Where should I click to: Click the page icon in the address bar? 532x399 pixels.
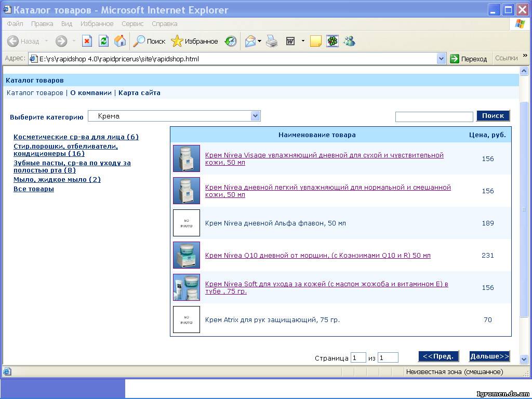[x=34, y=59]
